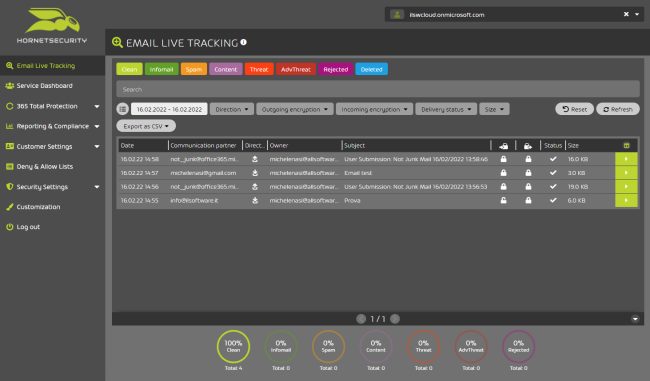Go to the next page of results

395,318
